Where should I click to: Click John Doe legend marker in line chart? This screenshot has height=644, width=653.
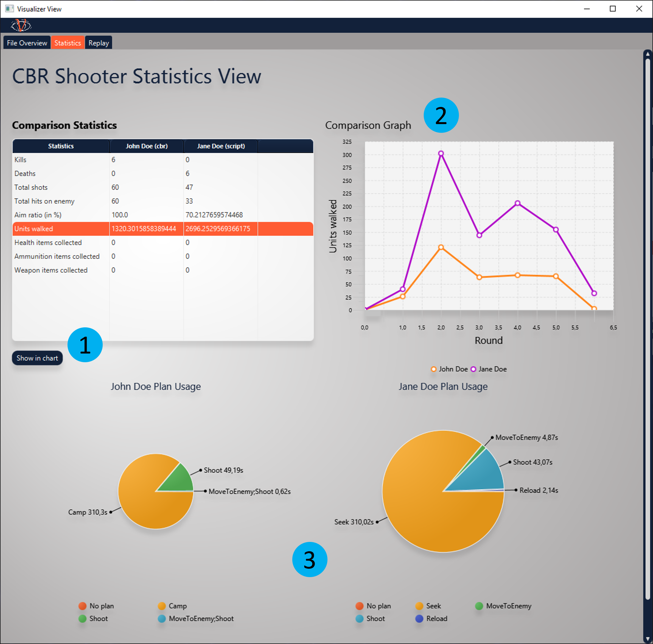point(434,369)
